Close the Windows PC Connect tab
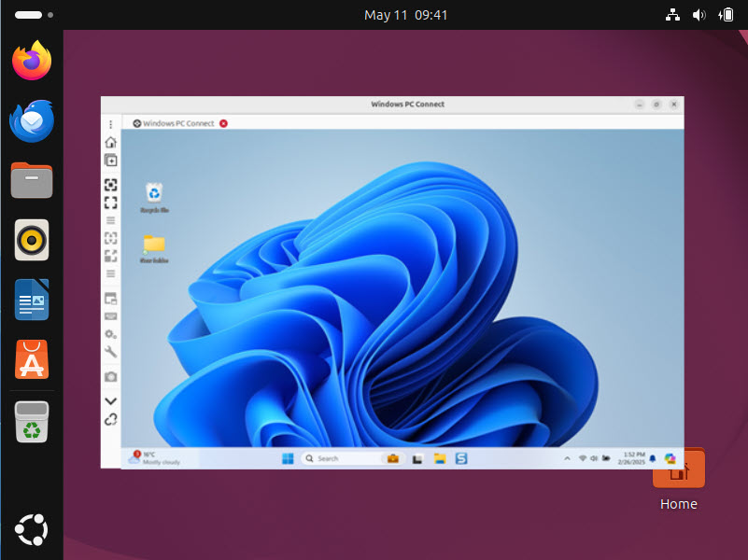The height and width of the screenshot is (560, 748). pos(223,123)
